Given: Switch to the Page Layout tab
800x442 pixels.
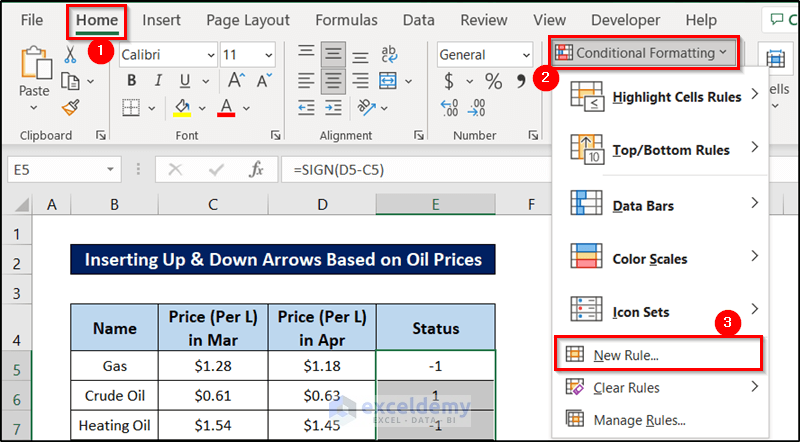Looking at the screenshot, I should (248, 20).
